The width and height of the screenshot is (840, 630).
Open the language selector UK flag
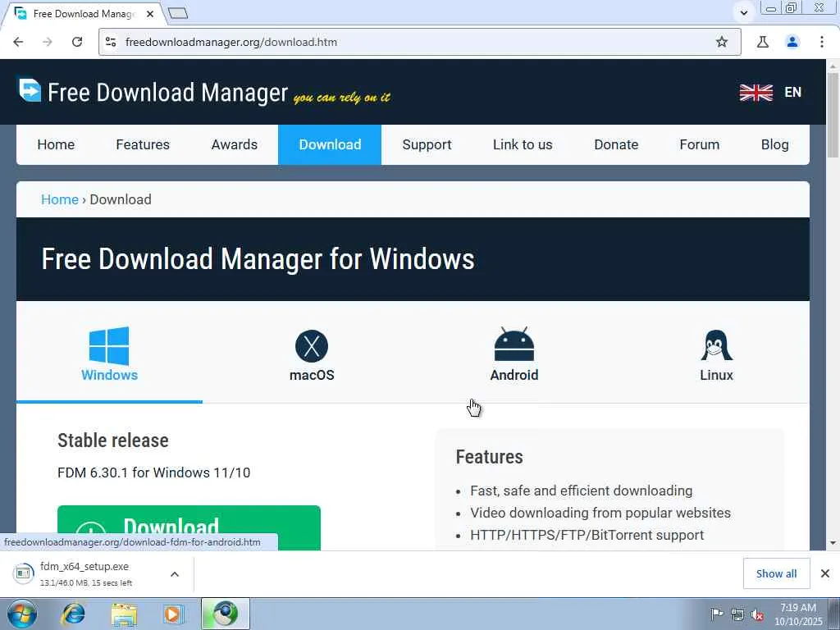756,92
